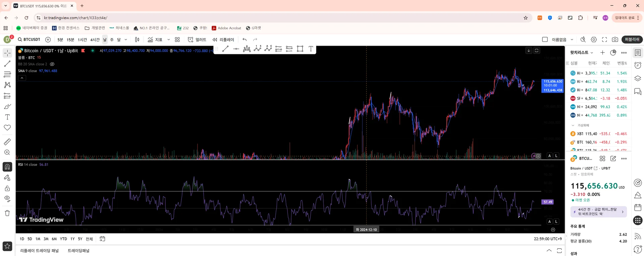The height and width of the screenshot is (256, 644).
Task: Collapse the 가상화폐 watchlist section
Action: click(x=573, y=125)
